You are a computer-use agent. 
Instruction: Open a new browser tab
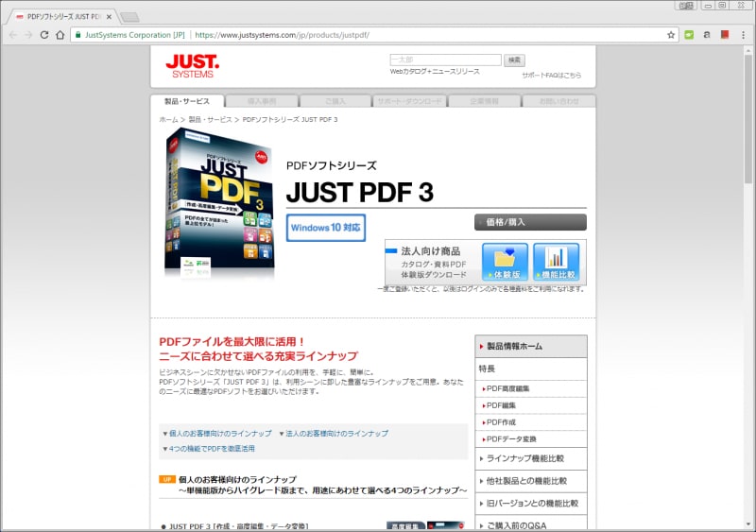point(129,17)
